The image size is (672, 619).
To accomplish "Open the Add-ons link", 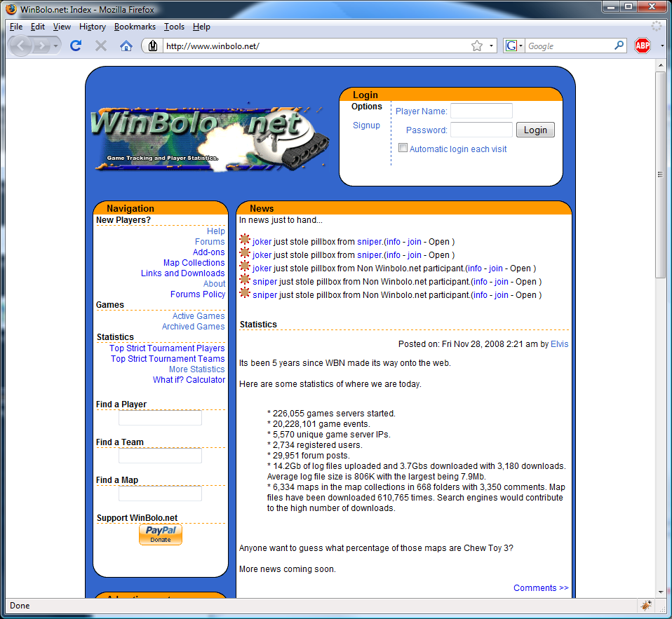I will [x=209, y=252].
